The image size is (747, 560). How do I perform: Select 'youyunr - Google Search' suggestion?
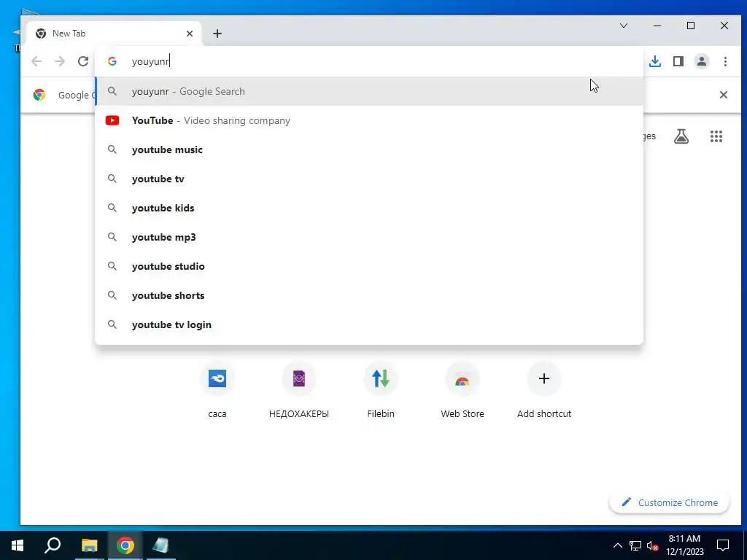(369, 91)
